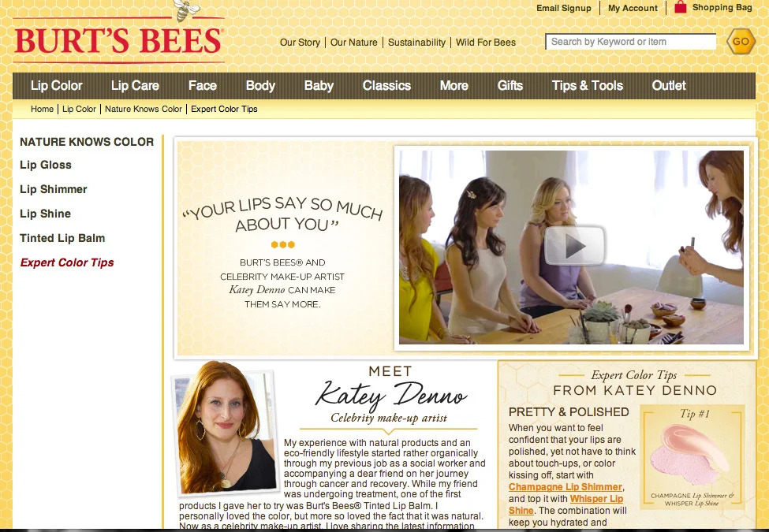The width and height of the screenshot is (769, 532).
Task: Click the 'Your lips say so much' quote
Action: pyautogui.click(x=282, y=215)
